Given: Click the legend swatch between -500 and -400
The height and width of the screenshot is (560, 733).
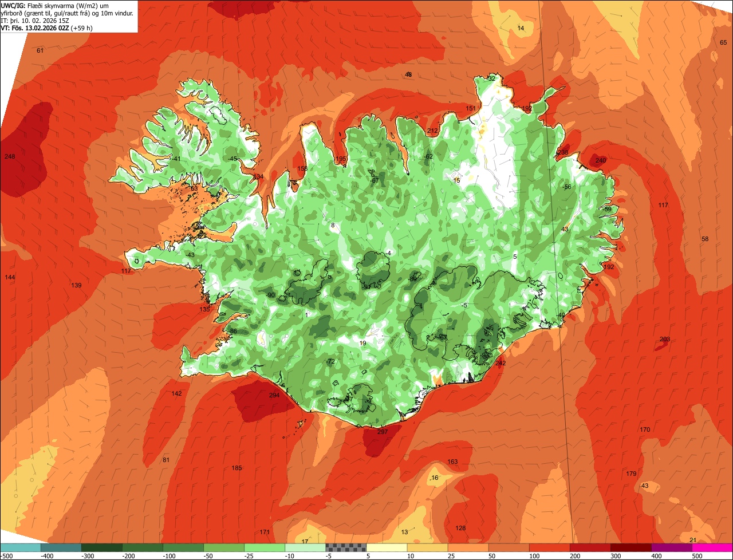Looking at the screenshot, I should [x=21, y=547].
